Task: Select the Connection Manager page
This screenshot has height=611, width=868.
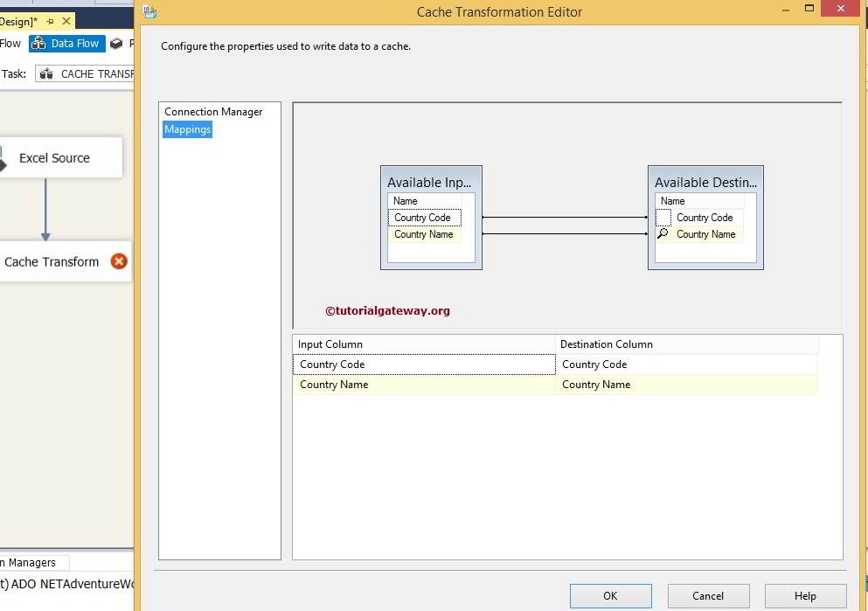Action: pyautogui.click(x=213, y=112)
